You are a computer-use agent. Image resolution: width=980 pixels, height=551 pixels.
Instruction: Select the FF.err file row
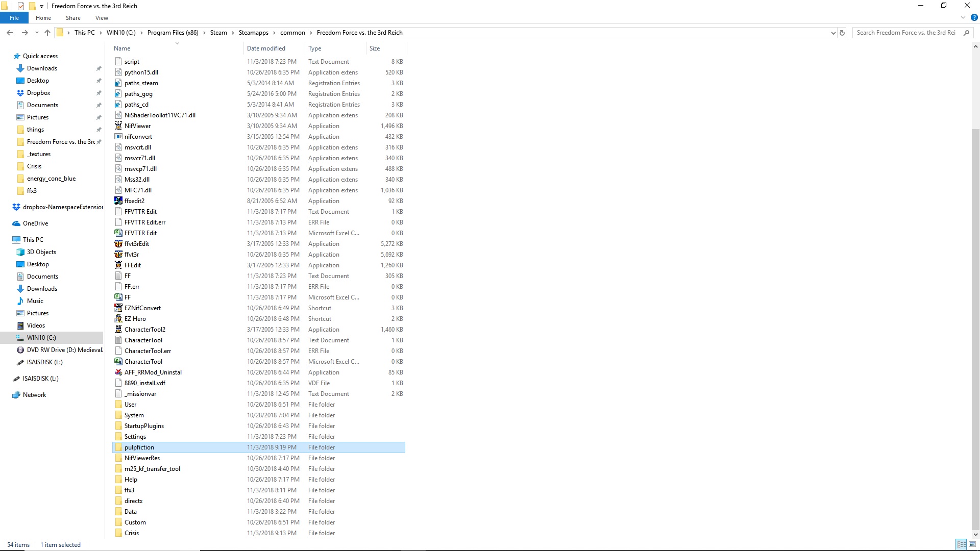258,287
